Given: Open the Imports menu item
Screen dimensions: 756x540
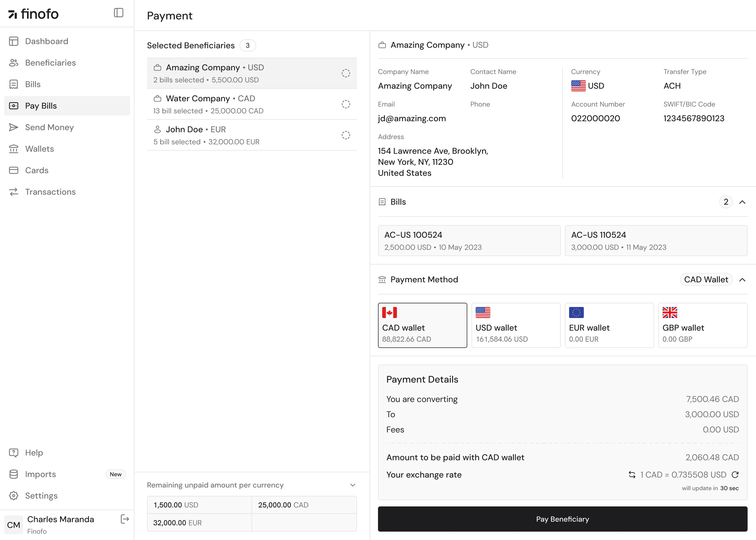Looking at the screenshot, I should [40, 474].
